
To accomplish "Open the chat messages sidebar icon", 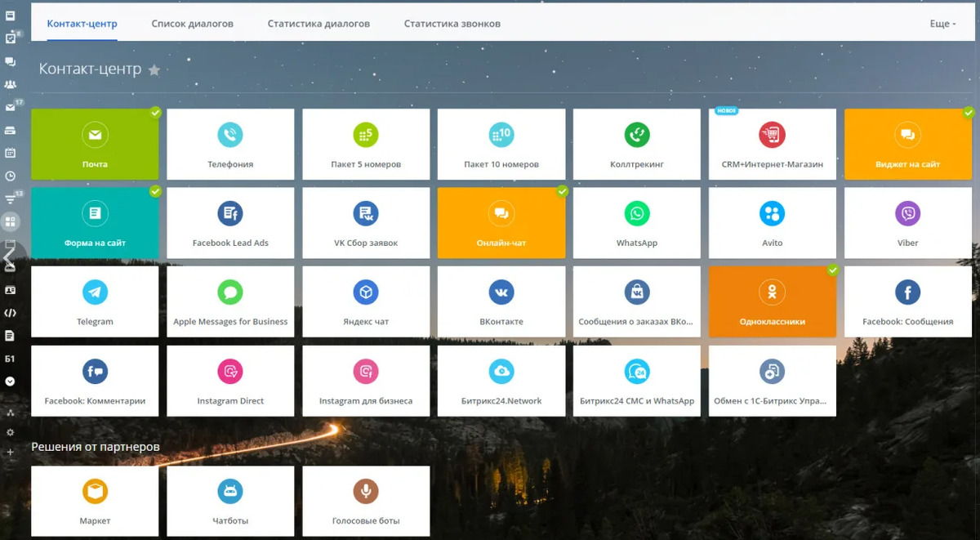I will 11,61.
